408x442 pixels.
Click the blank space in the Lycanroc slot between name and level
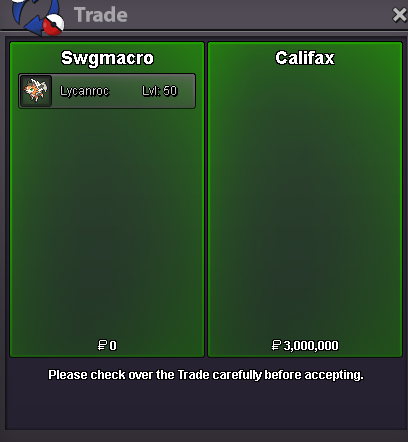click(126, 91)
